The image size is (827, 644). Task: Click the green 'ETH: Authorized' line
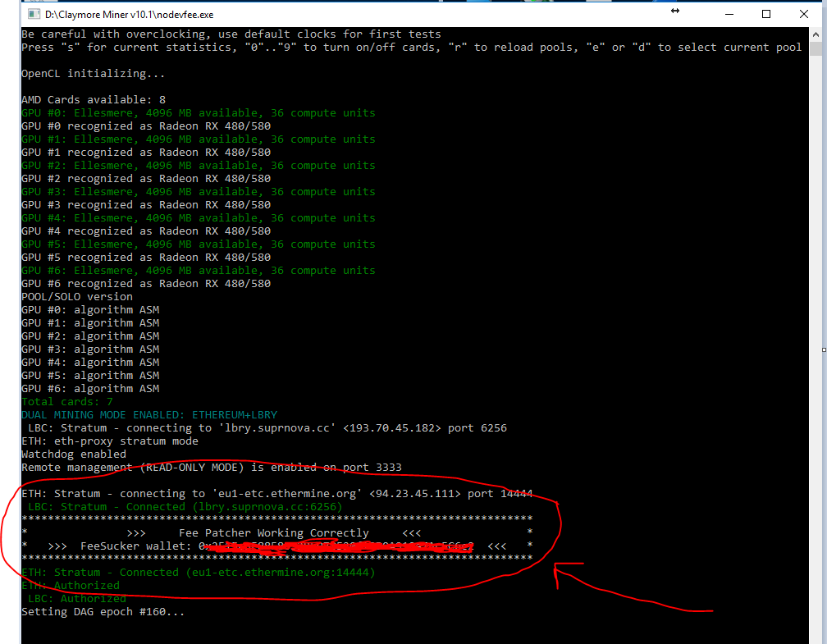tap(71, 586)
